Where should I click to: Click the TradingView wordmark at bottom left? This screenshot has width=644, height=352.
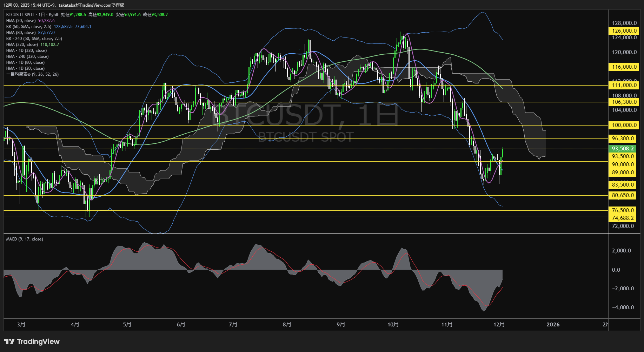click(38, 341)
